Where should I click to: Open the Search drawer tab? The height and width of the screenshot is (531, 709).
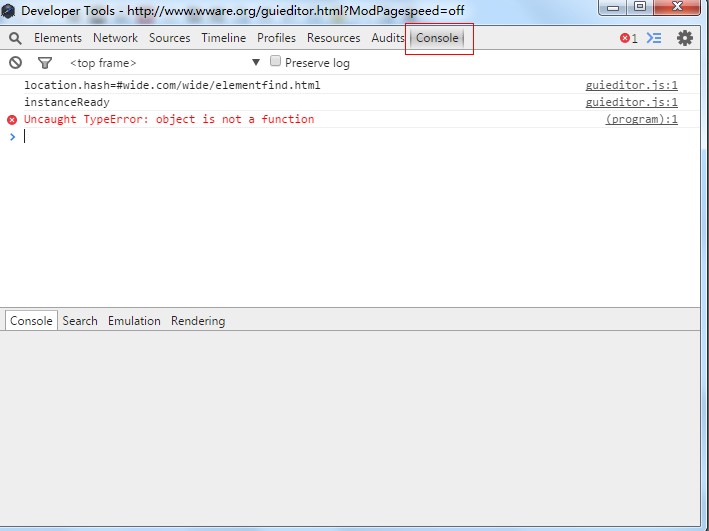click(80, 321)
